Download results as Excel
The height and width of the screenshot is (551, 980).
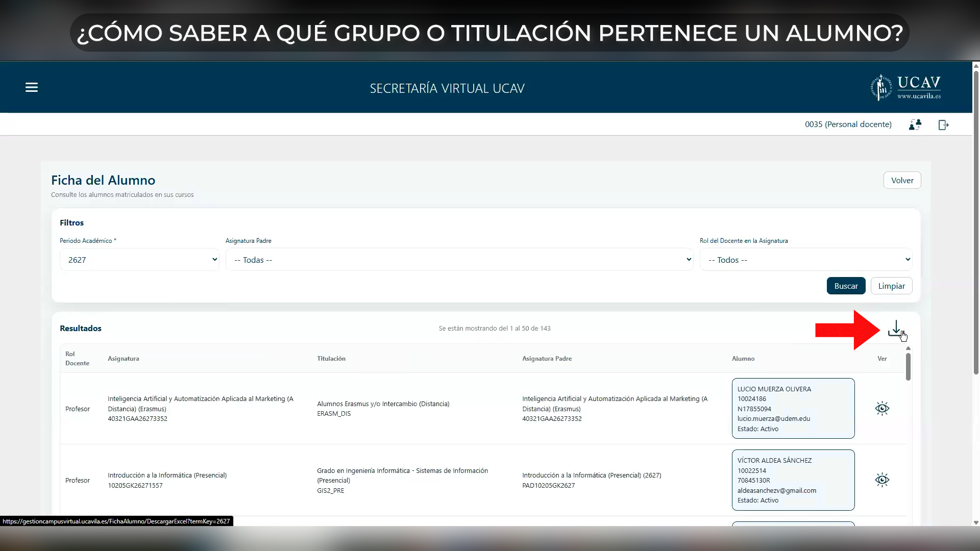click(x=896, y=329)
